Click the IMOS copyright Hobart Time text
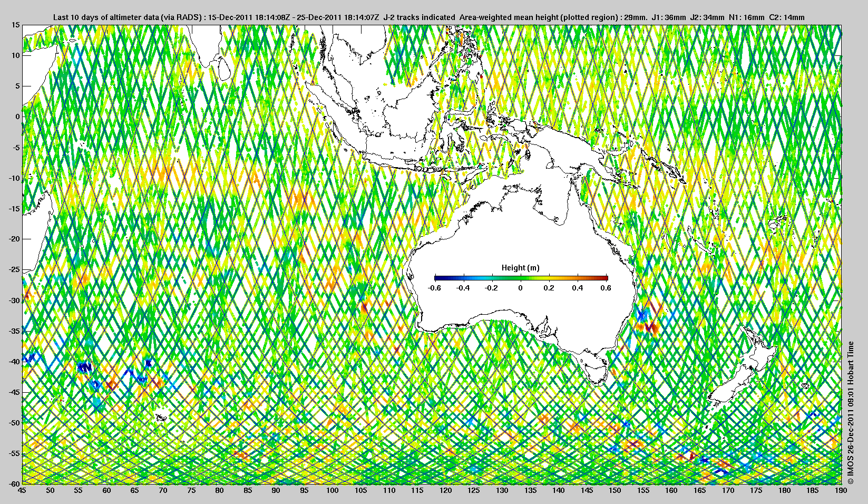 [x=850, y=413]
